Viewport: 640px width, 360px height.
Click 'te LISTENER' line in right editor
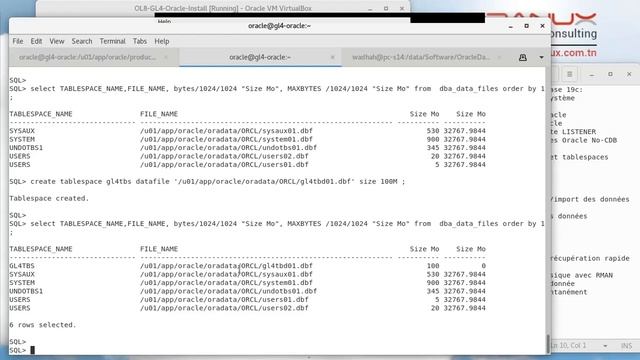click(573, 132)
